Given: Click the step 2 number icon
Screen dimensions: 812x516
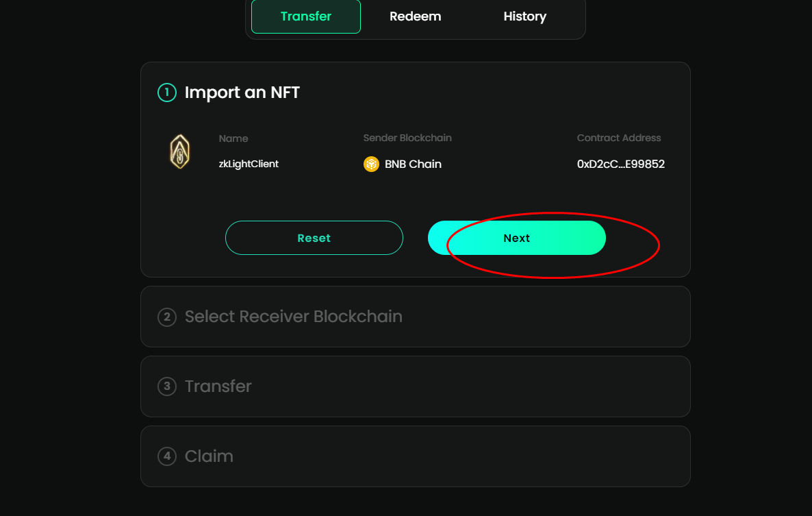Looking at the screenshot, I should pyautogui.click(x=167, y=317).
